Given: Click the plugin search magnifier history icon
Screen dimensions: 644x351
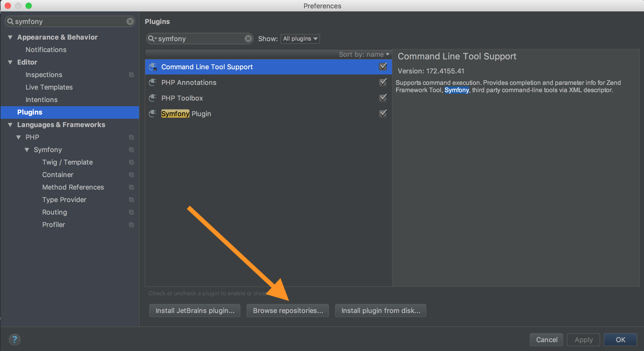Looking at the screenshot, I should pos(152,39).
